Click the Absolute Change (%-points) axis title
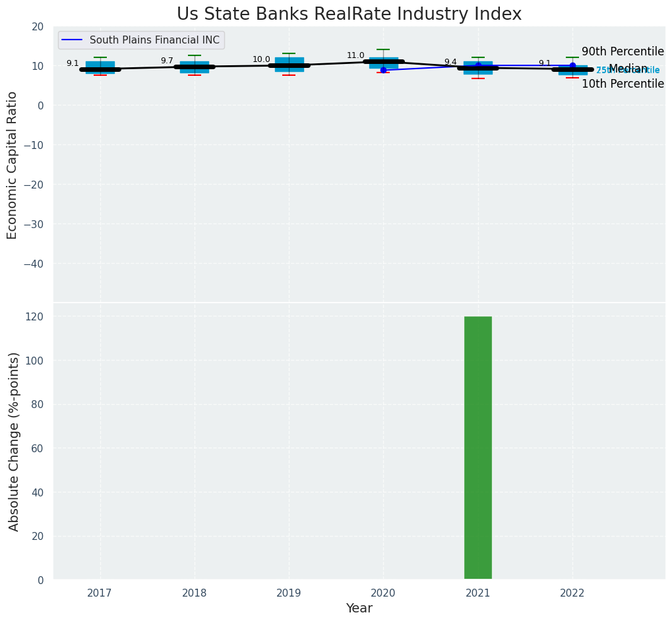Viewport: 672px width, 621px height. pos(14,441)
